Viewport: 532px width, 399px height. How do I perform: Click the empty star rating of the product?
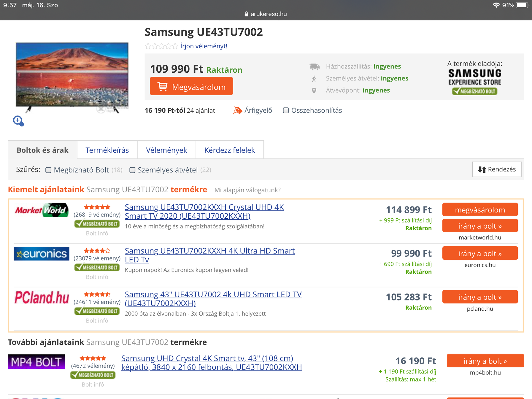(x=161, y=46)
